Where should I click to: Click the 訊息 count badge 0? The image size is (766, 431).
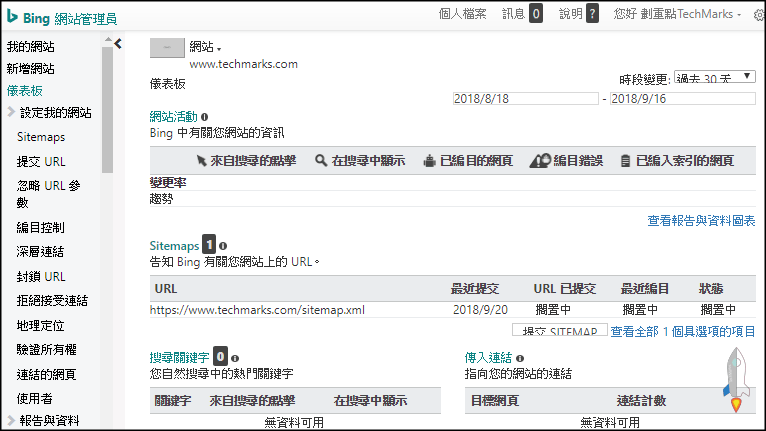click(x=536, y=14)
